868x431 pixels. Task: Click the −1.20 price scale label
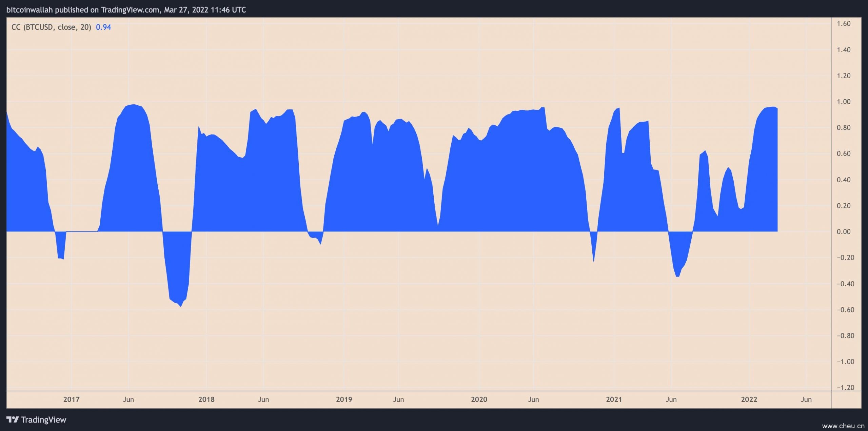tap(845, 388)
